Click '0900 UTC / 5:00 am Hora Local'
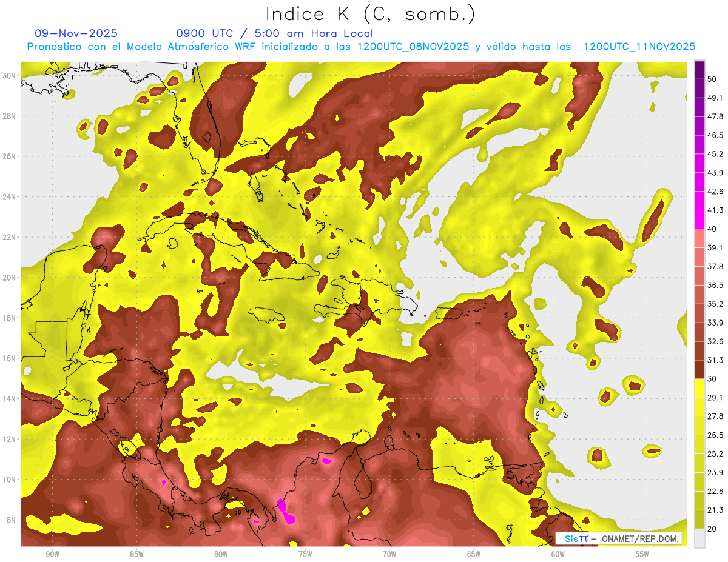The height and width of the screenshot is (562, 728). click(275, 33)
